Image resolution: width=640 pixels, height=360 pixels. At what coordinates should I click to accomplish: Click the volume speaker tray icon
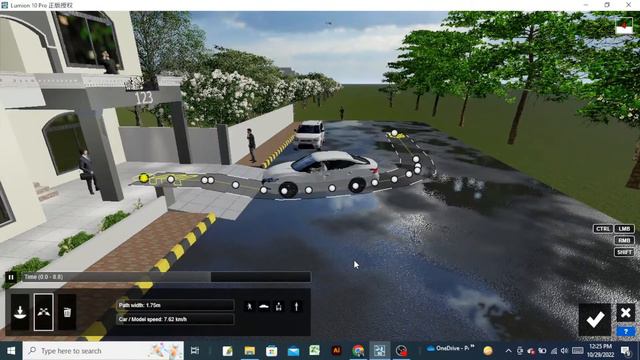tap(564, 351)
